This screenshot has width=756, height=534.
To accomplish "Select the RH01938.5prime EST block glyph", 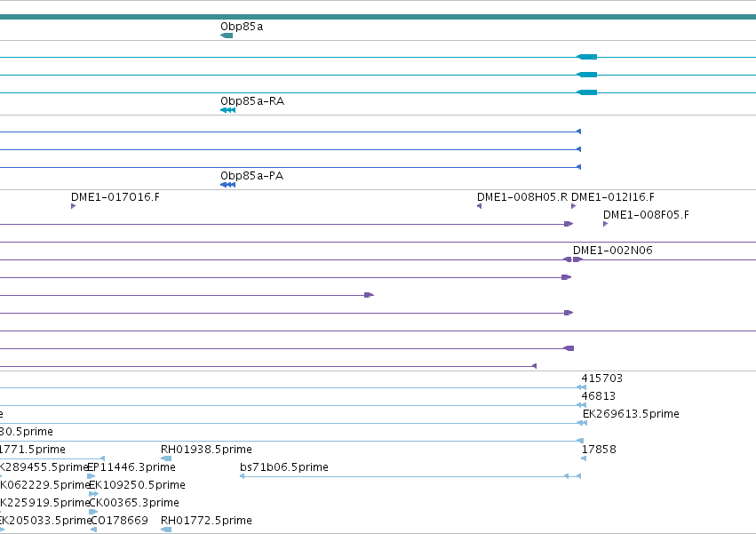I will click(166, 458).
